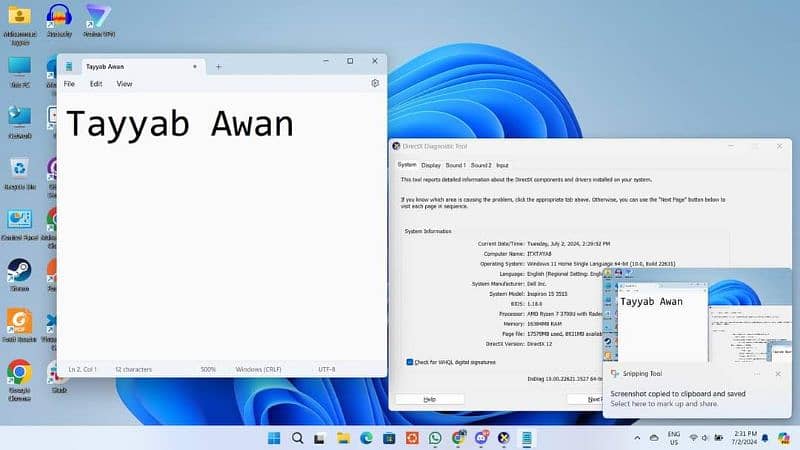800x450 pixels.
Task: Switch to the Display tab
Action: (x=431, y=165)
